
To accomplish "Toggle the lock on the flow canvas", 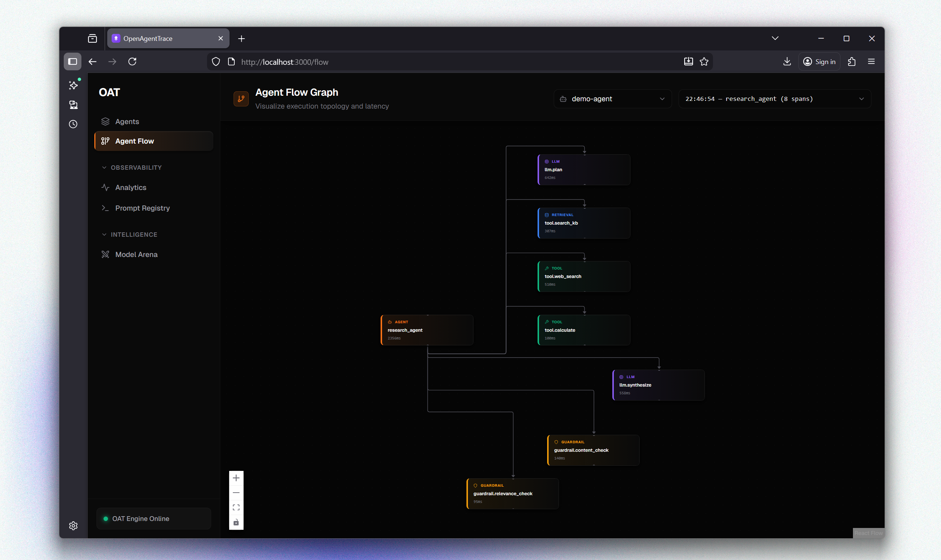I will pos(237,522).
